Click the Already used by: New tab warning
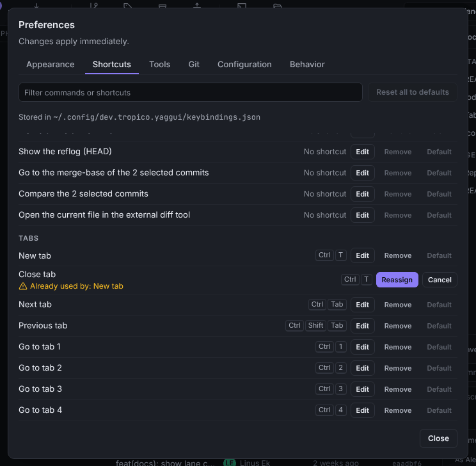476x466 pixels. click(71, 286)
